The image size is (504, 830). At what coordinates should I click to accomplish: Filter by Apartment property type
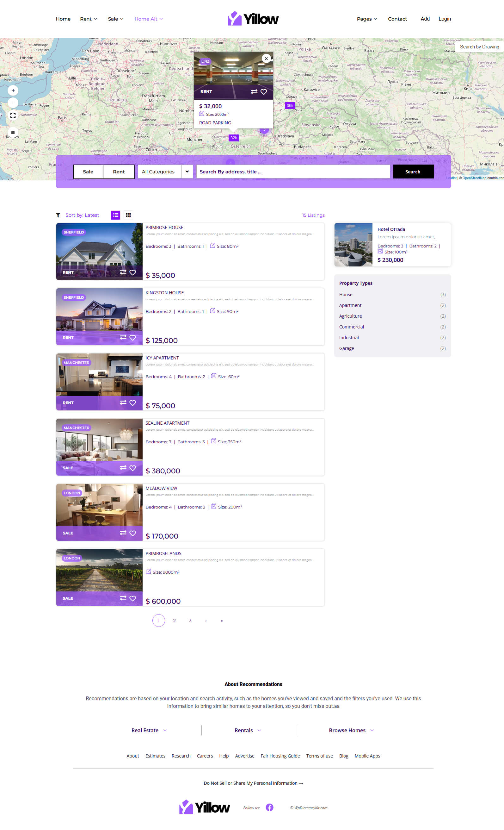click(350, 305)
